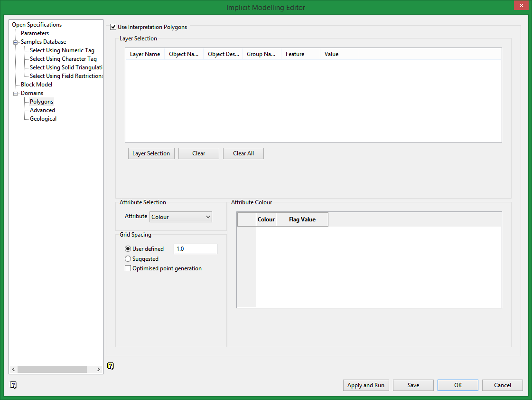Select the Suggested grid spacing option
The image size is (532, 400).
pos(128,259)
